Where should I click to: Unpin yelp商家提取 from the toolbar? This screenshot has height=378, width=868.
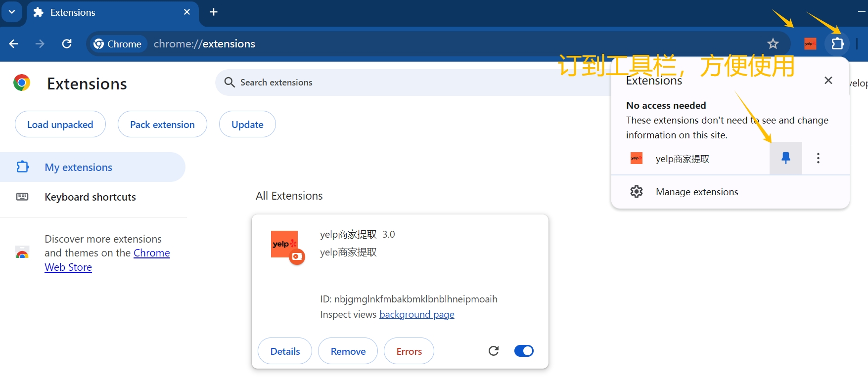pos(786,158)
